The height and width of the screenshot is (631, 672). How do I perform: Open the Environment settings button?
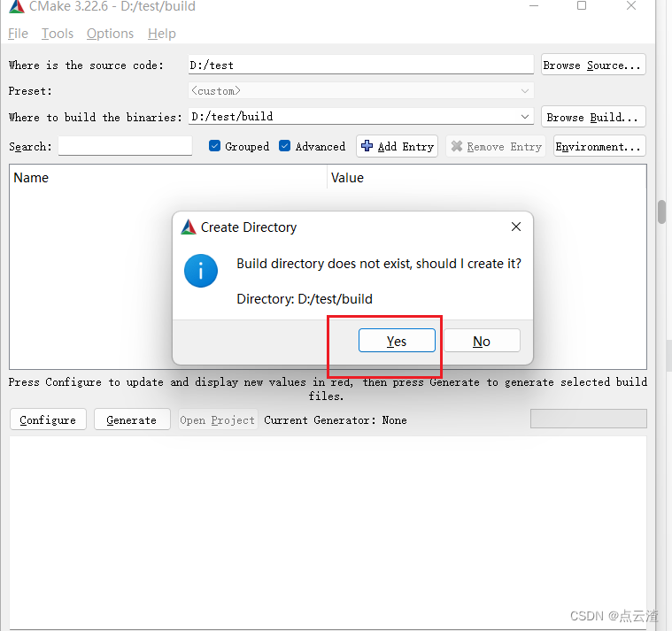click(x=599, y=146)
